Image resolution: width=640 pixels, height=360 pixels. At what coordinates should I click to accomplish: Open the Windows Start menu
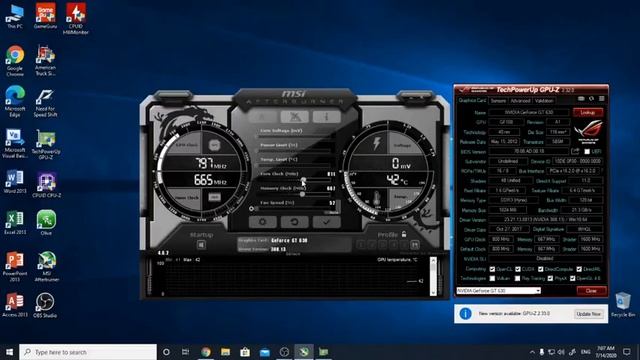[9, 352]
